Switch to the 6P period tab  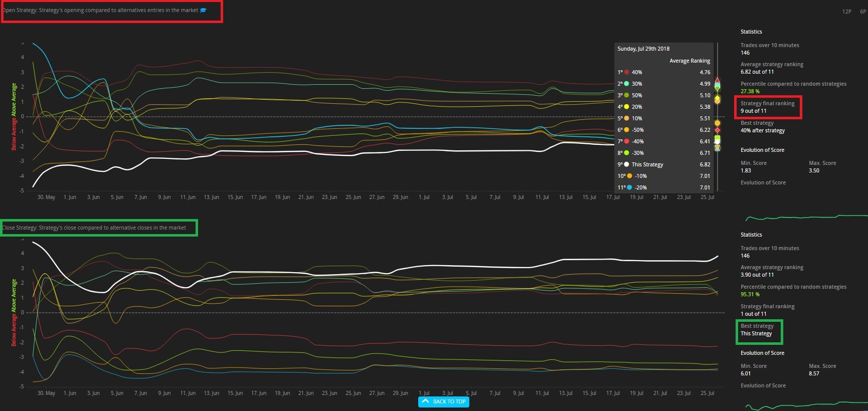point(862,12)
